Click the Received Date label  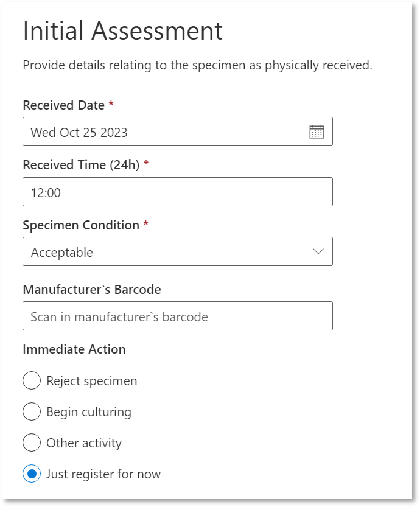click(64, 105)
